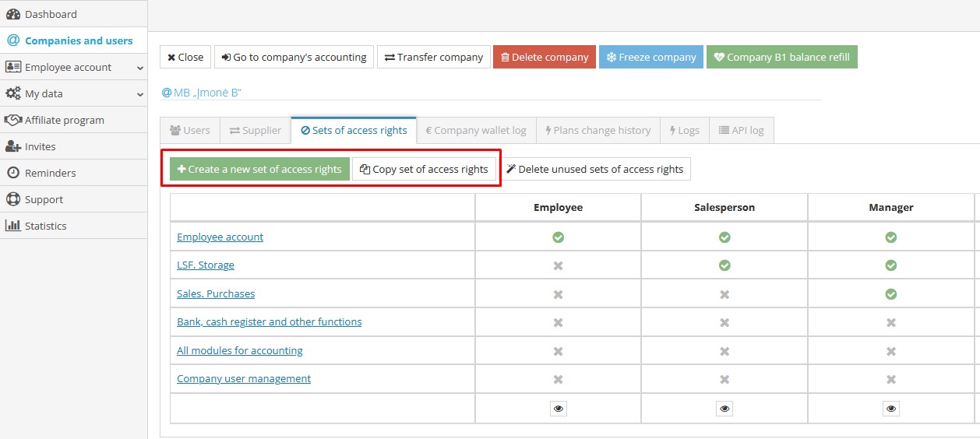Open Invites in the sidebar
The height and width of the screenshot is (439, 980).
pyautogui.click(x=40, y=146)
